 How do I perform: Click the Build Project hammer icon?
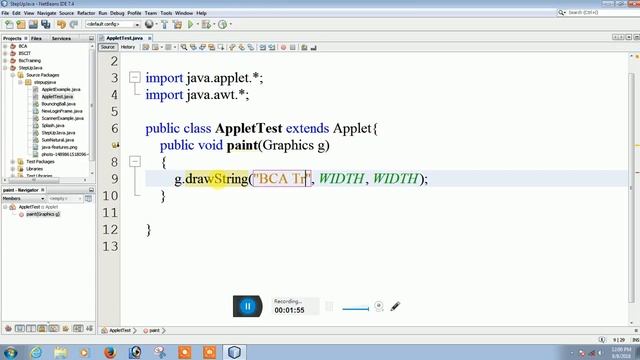tap(164, 24)
